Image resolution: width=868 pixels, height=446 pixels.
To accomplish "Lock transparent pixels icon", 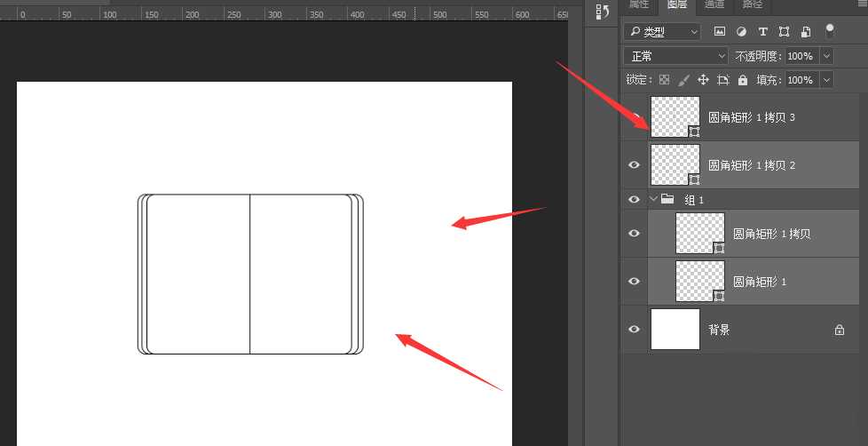I will tap(664, 80).
